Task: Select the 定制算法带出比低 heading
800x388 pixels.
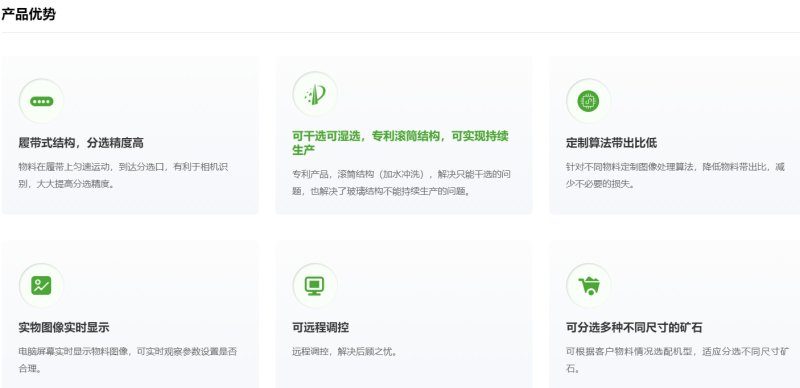Action: [611, 143]
